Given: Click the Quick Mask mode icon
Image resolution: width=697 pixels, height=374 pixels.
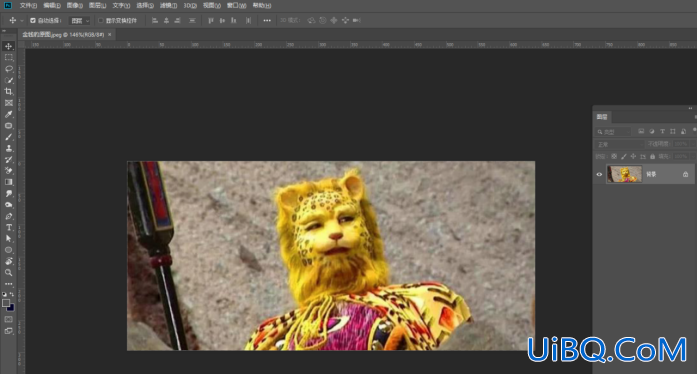Looking at the screenshot, I should [x=8, y=319].
